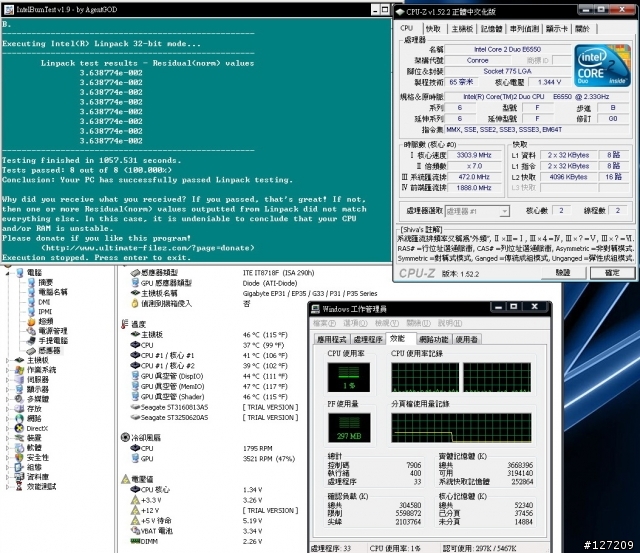Click the 主機板 motherboard icon in the tree

point(19,360)
